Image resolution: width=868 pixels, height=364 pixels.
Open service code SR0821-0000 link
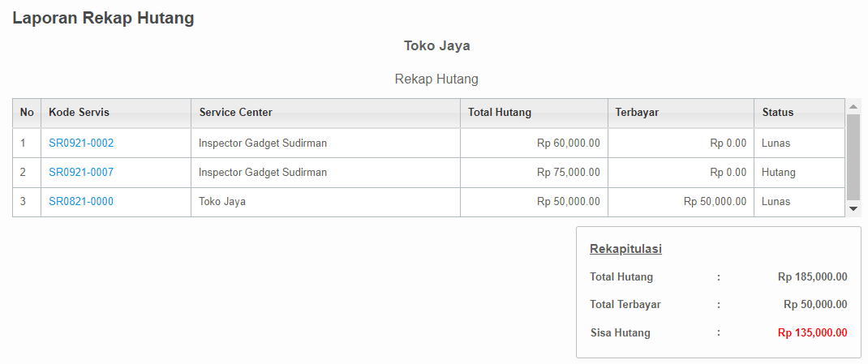click(81, 201)
